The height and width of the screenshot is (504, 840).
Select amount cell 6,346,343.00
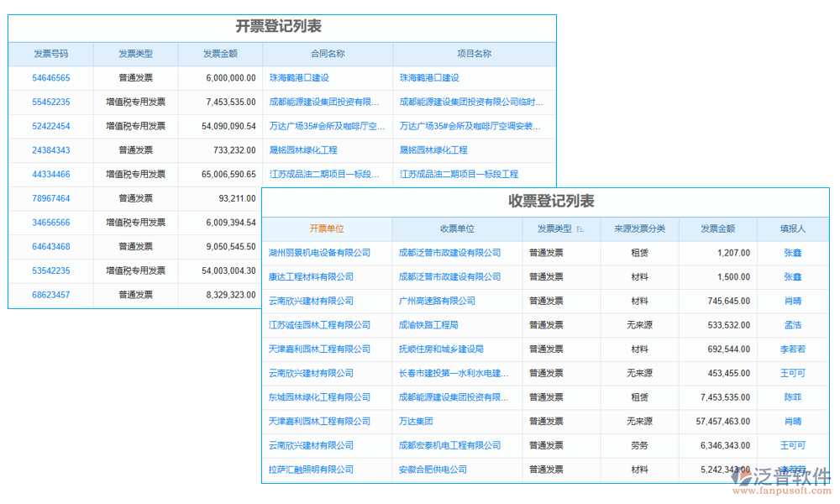726,445
